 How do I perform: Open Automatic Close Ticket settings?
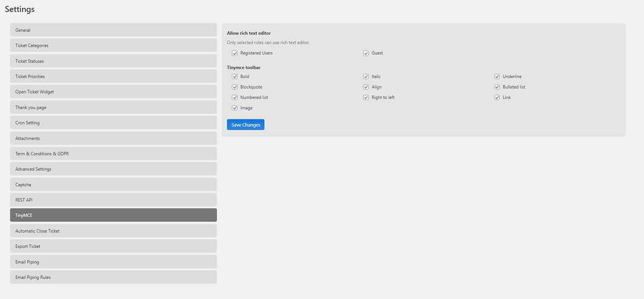click(113, 231)
